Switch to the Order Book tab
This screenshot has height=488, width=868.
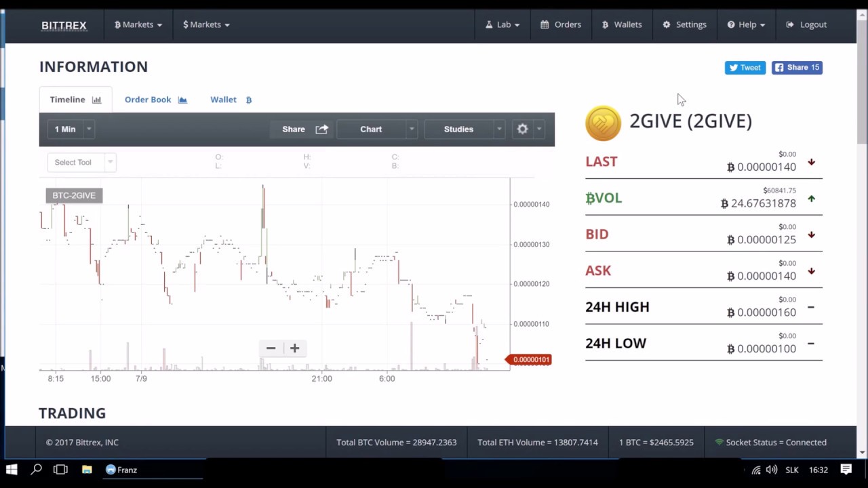coord(155,100)
